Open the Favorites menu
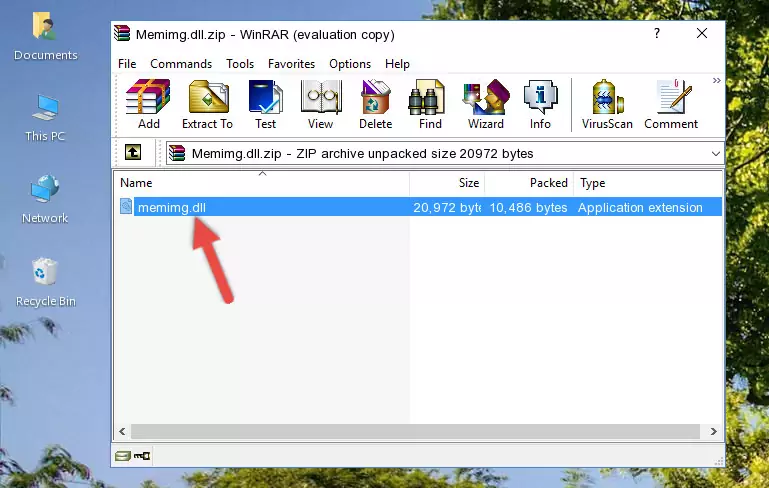Viewport: 769px width, 488px height. (x=291, y=64)
